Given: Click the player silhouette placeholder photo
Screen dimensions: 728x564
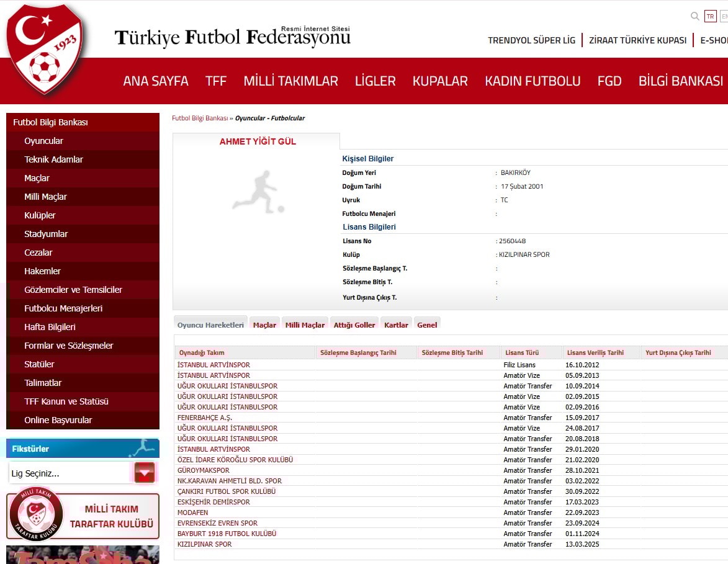Looking at the screenshot, I should (x=259, y=192).
